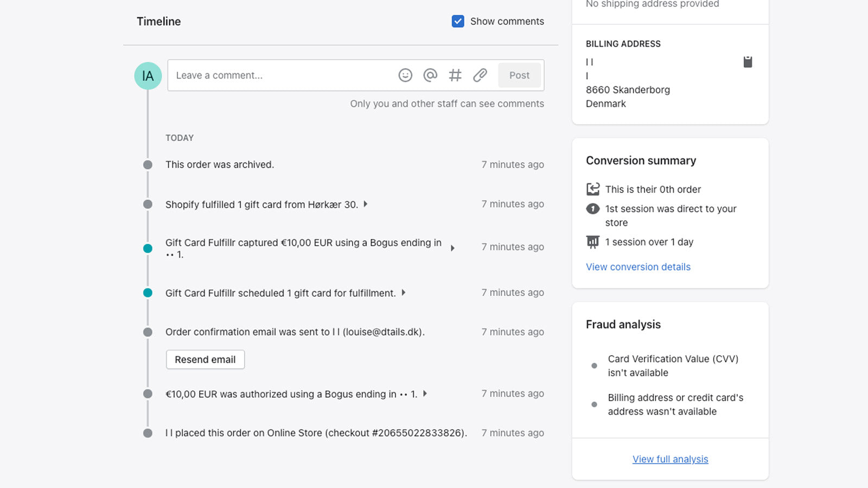Expand the Shopify fulfilled gift card event
868x488 pixels.
[x=366, y=204]
